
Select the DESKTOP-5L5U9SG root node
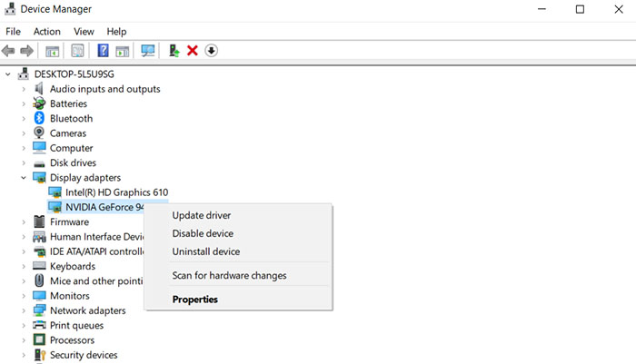coord(80,74)
